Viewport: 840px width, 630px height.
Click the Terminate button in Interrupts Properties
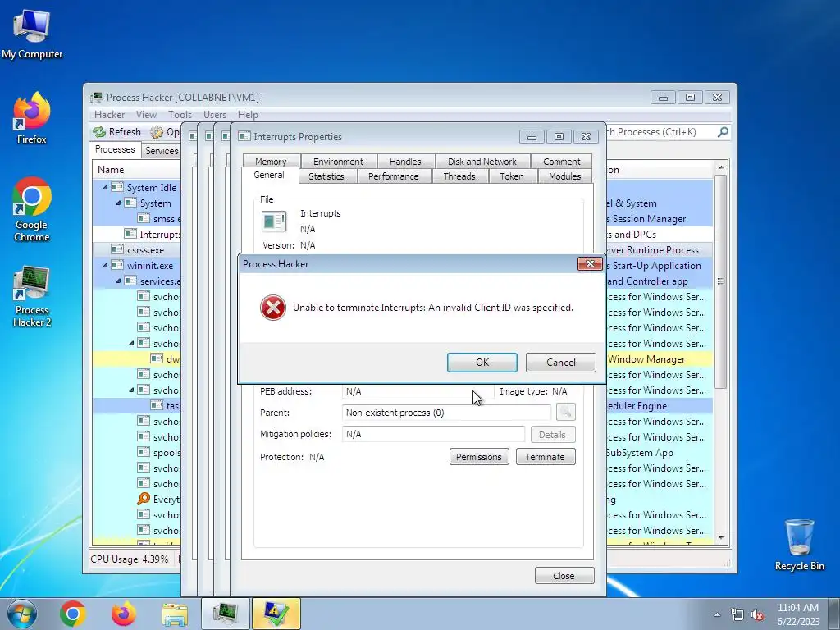pyautogui.click(x=546, y=457)
